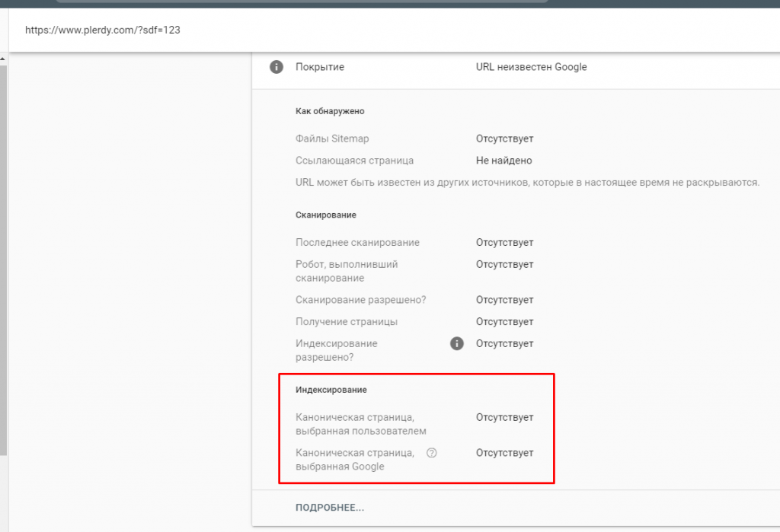The width and height of the screenshot is (780, 532).
Task: Click the Индексирование section heading
Action: coord(331,390)
